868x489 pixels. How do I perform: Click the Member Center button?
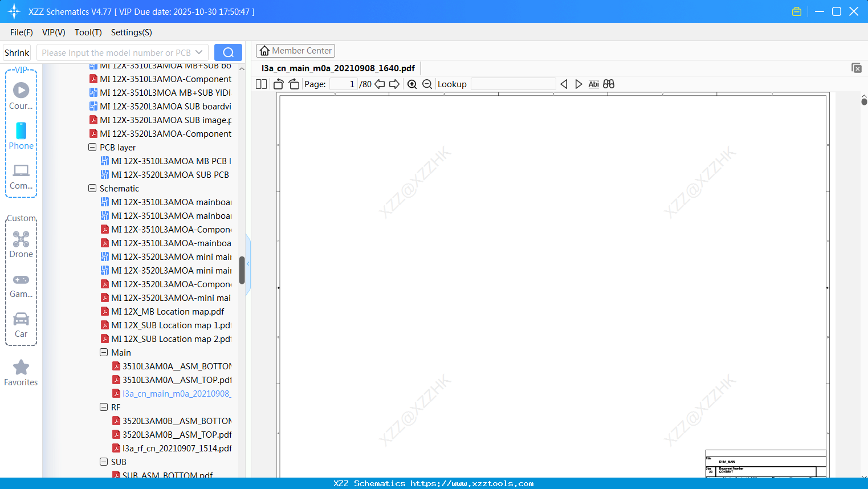tap(295, 50)
